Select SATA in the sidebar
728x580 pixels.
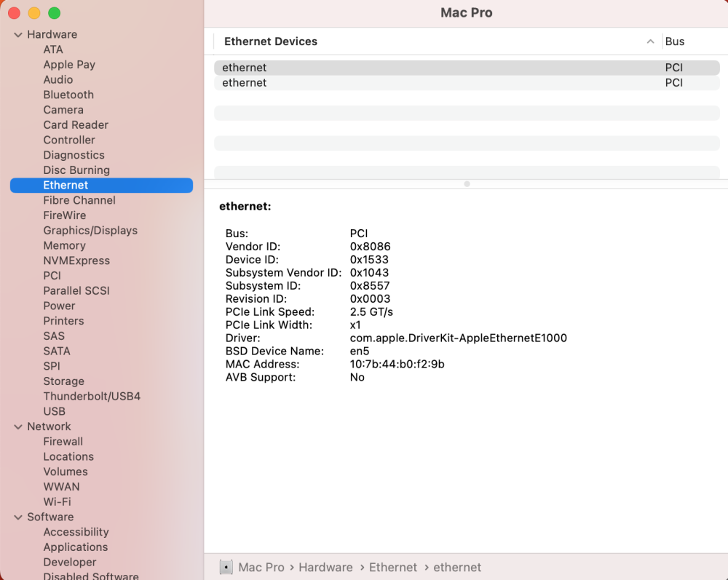(x=57, y=351)
